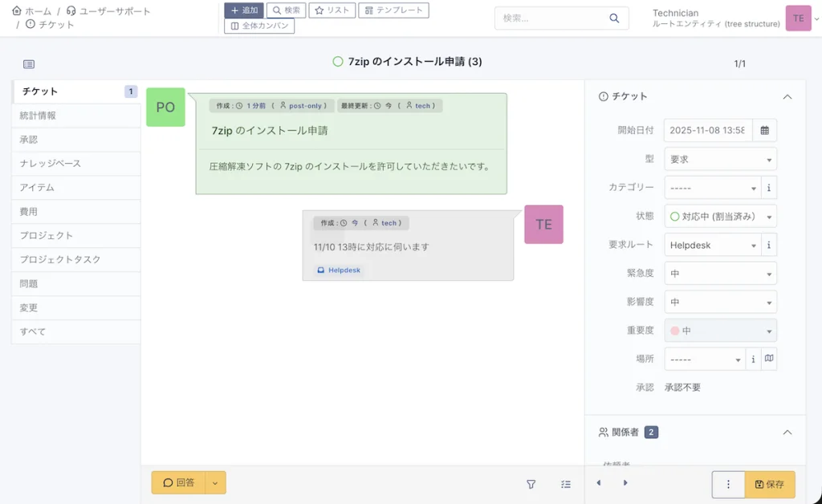Click the home icon in breadcrumb
This screenshot has height=504, width=822.
point(17,10)
